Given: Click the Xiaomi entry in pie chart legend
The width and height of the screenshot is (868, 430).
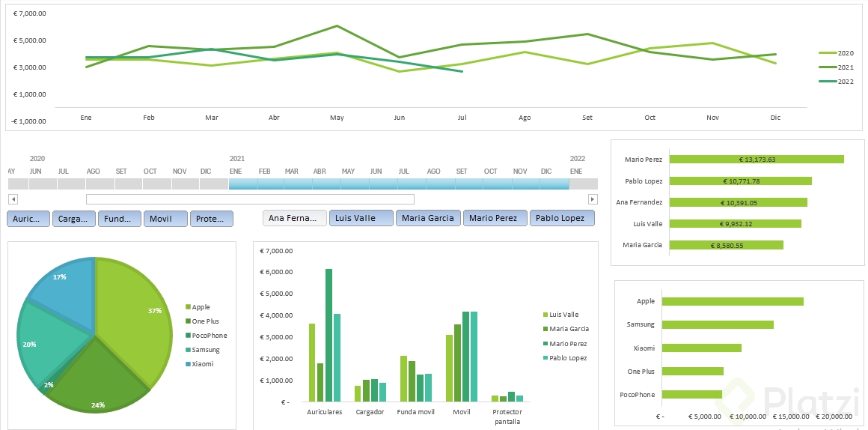Looking at the screenshot, I should coord(199,364).
